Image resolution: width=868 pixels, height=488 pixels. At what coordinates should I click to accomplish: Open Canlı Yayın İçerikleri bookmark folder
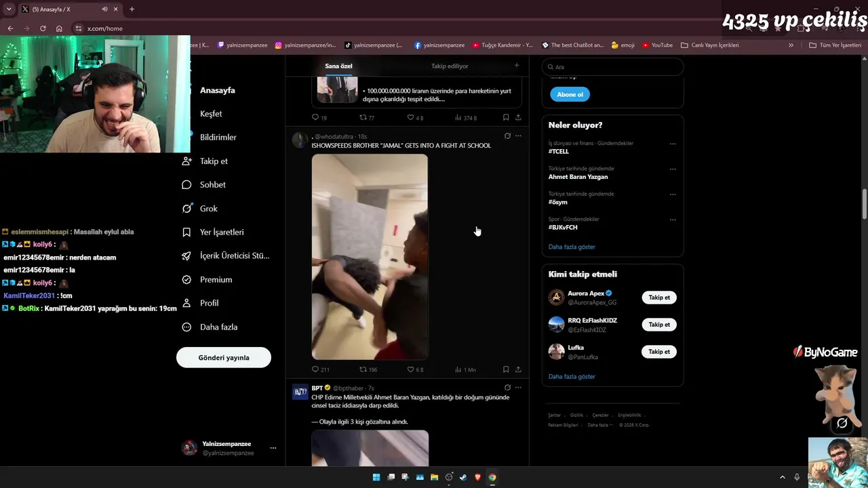pos(709,45)
